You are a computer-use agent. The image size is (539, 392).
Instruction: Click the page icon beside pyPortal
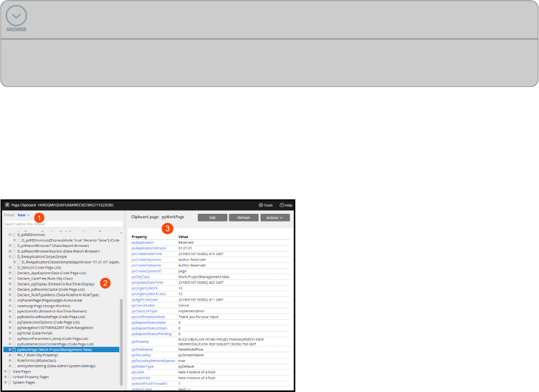tap(14, 333)
